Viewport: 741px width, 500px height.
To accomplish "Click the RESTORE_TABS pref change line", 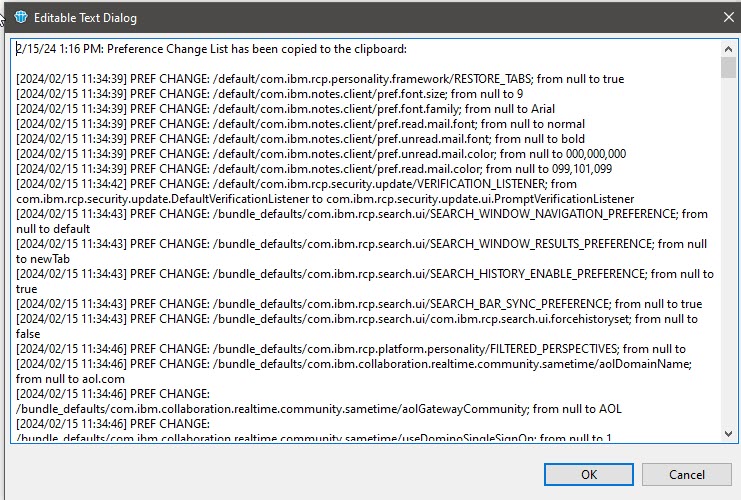I will tap(320, 79).
